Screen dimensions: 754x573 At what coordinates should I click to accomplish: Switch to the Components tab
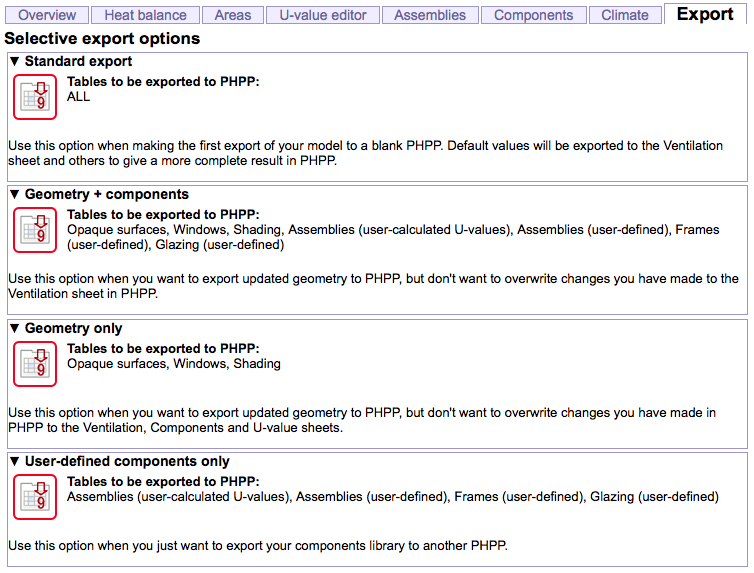tap(533, 15)
